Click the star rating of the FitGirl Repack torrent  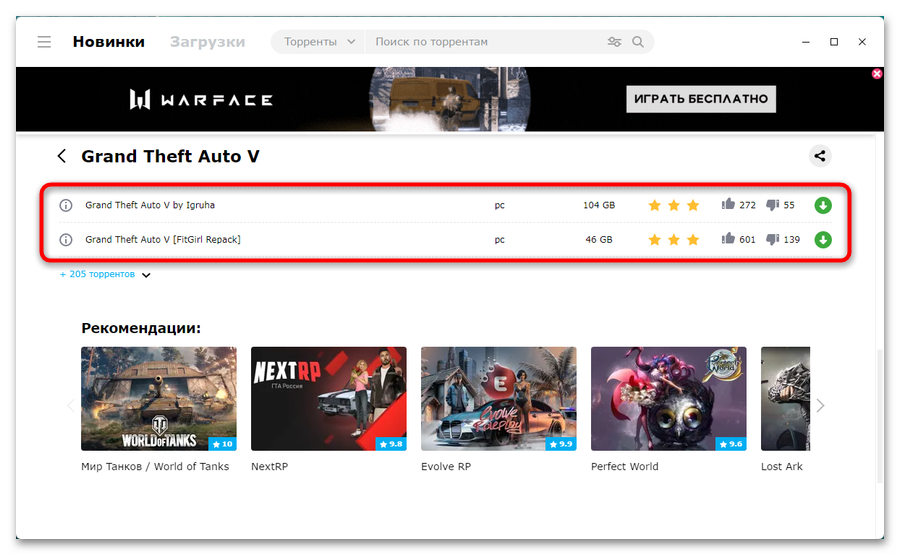click(674, 240)
